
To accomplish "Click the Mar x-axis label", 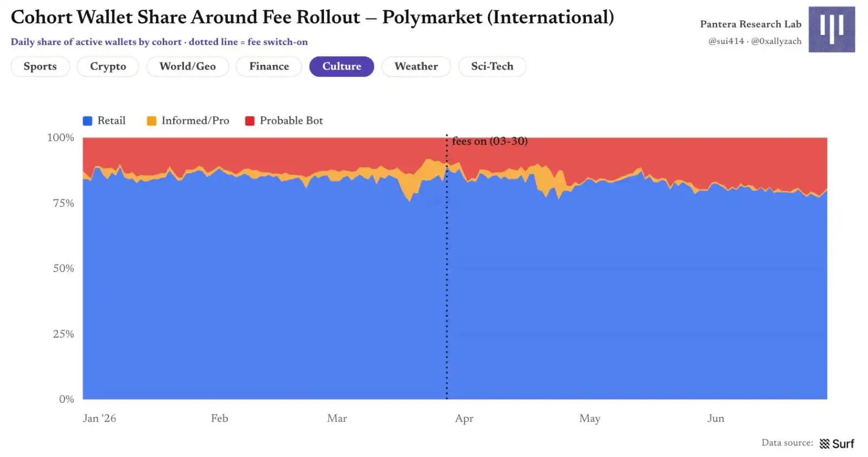I will (337, 418).
